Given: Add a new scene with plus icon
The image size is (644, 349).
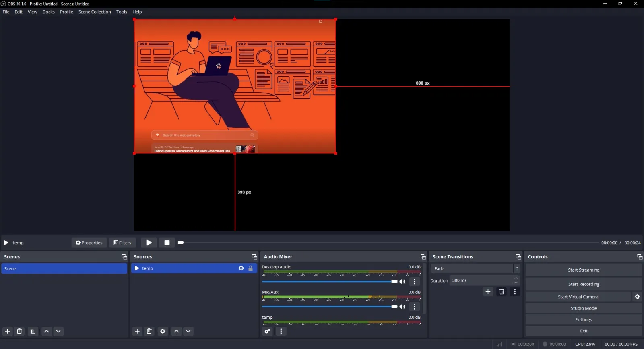Looking at the screenshot, I should (7, 331).
